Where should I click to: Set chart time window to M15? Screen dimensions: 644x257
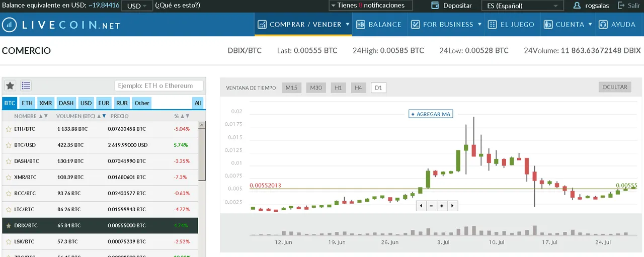291,88
